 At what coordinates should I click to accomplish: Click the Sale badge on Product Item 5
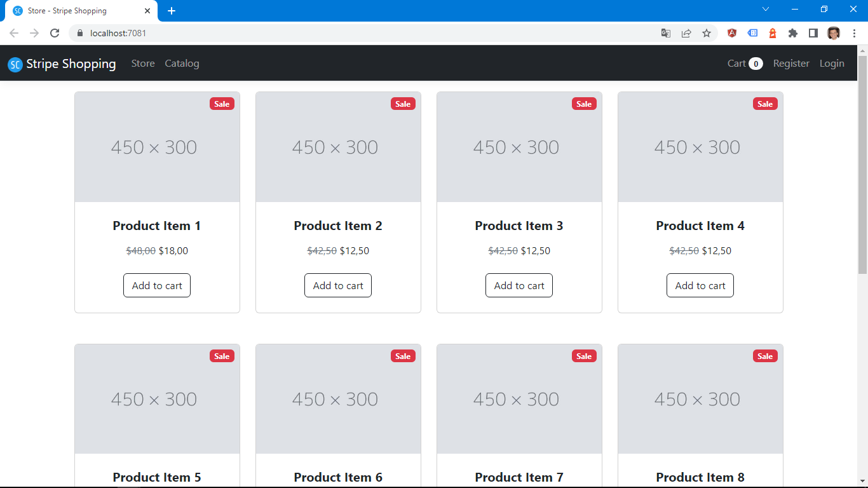tap(222, 356)
